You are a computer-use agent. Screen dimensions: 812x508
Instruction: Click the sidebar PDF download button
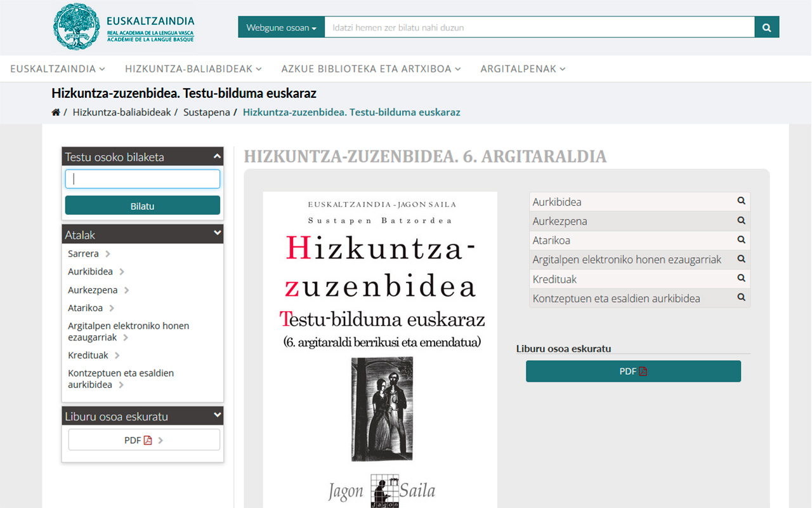pos(144,439)
